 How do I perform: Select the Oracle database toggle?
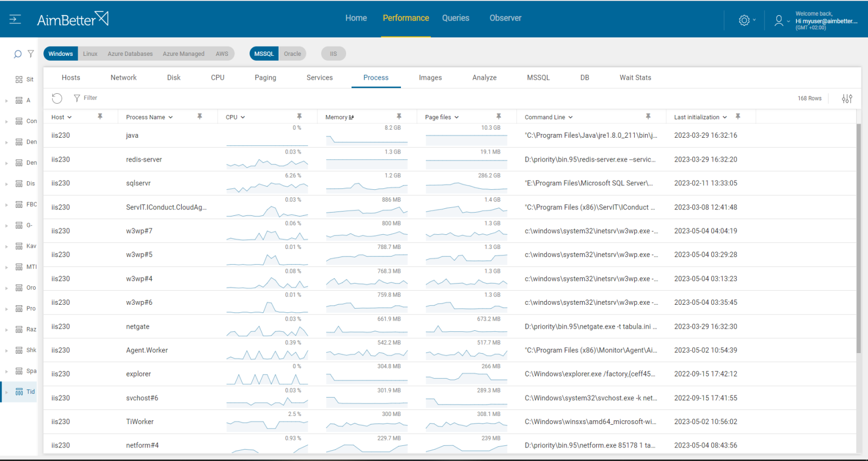click(x=292, y=54)
